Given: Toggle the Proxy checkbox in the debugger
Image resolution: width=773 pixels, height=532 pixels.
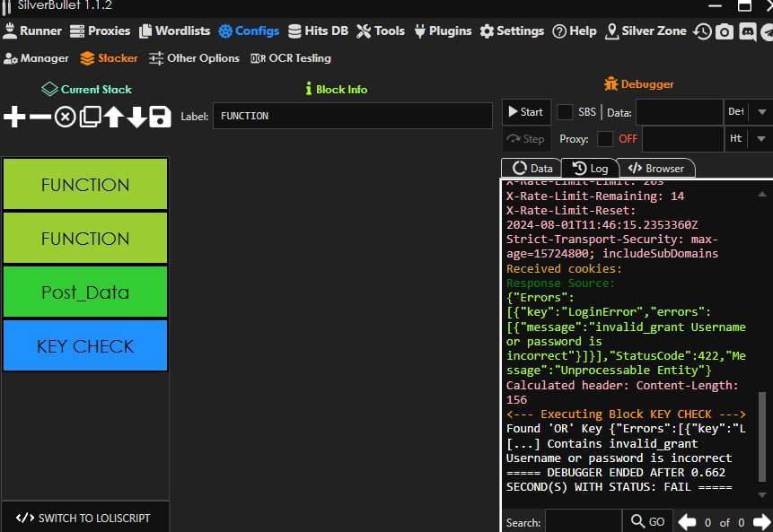Looking at the screenshot, I should [605, 139].
